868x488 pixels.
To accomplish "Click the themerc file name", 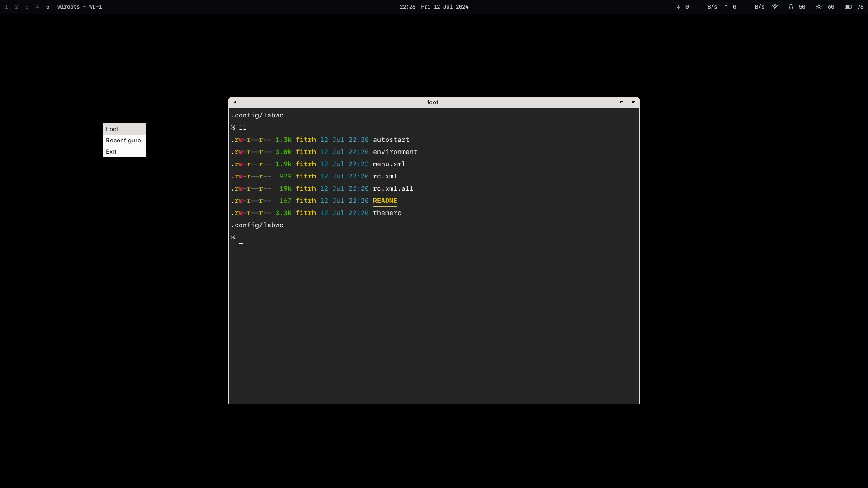I will pyautogui.click(x=387, y=213).
